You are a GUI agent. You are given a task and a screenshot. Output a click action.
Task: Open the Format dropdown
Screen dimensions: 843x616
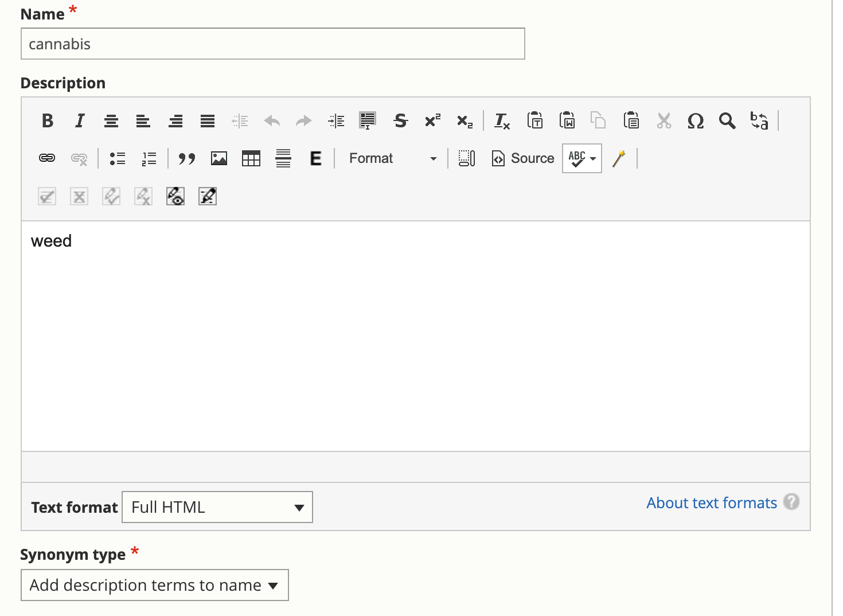393,158
